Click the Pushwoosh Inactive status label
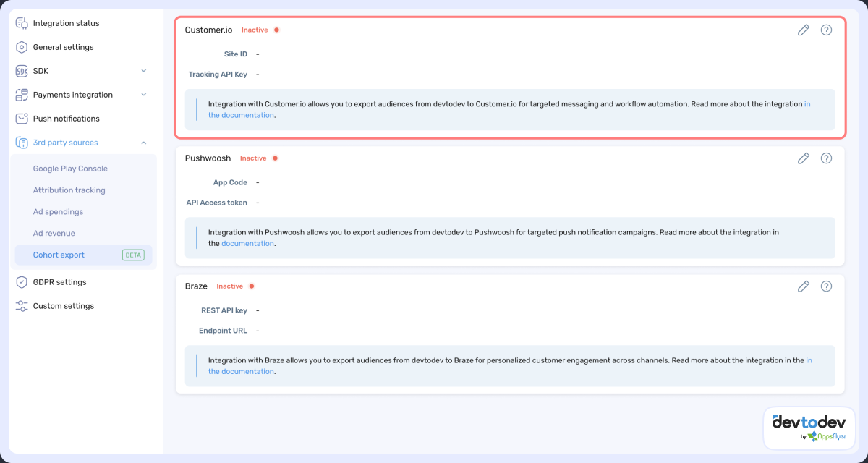This screenshot has width=868, height=463. pos(253,158)
